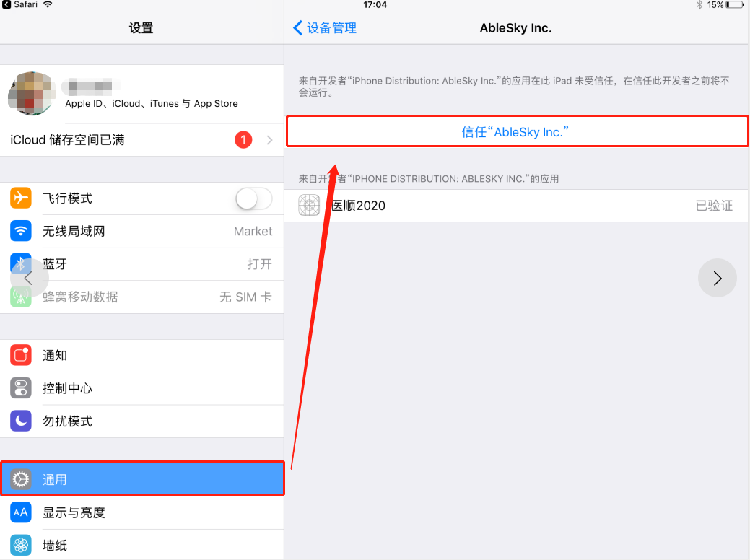Image resolution: width=750 pixels, height=560 pixels.
Task: Tap the Airplane Mode orange icon
Action: point(20,198)
